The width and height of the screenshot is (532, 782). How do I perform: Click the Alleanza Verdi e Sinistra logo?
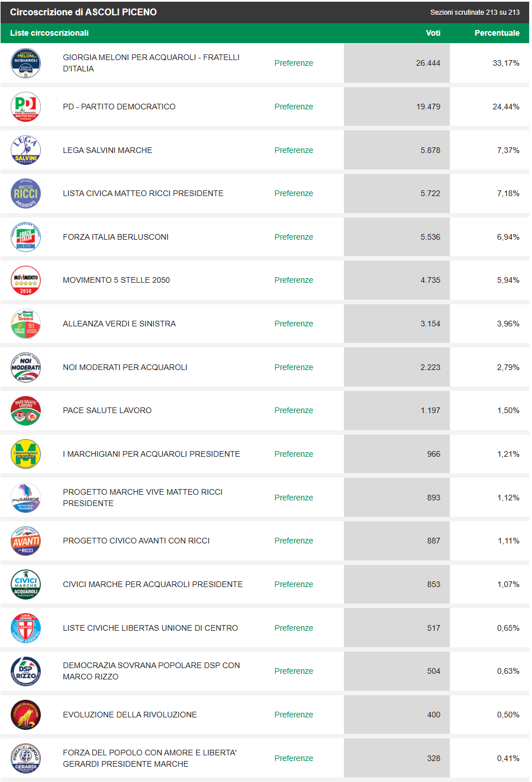click(25, 324)
